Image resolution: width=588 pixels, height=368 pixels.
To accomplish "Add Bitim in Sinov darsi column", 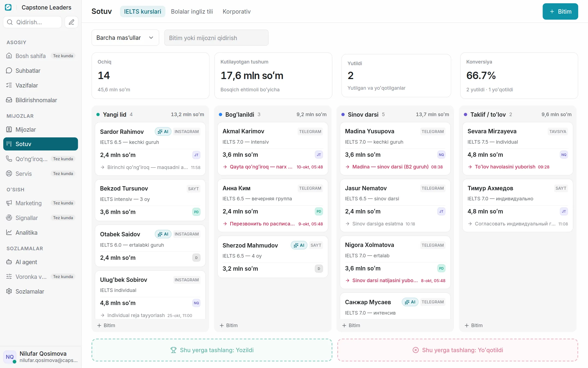I will (351, 325).
